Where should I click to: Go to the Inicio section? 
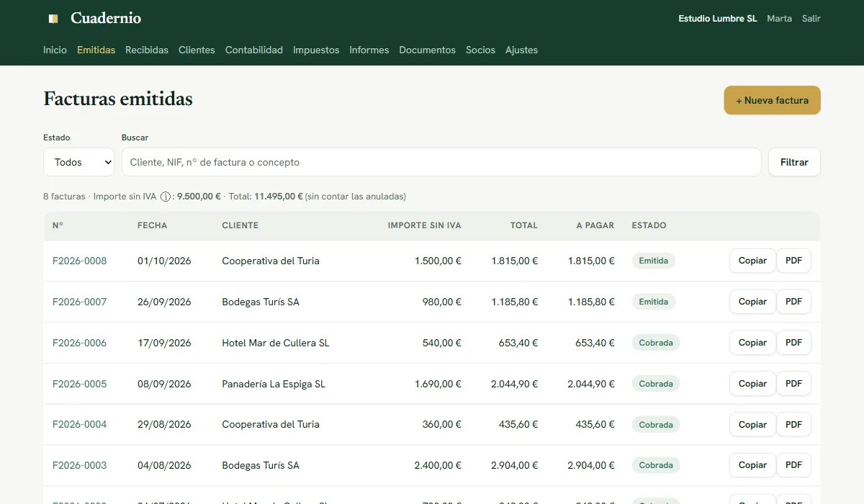pos(55,50)
